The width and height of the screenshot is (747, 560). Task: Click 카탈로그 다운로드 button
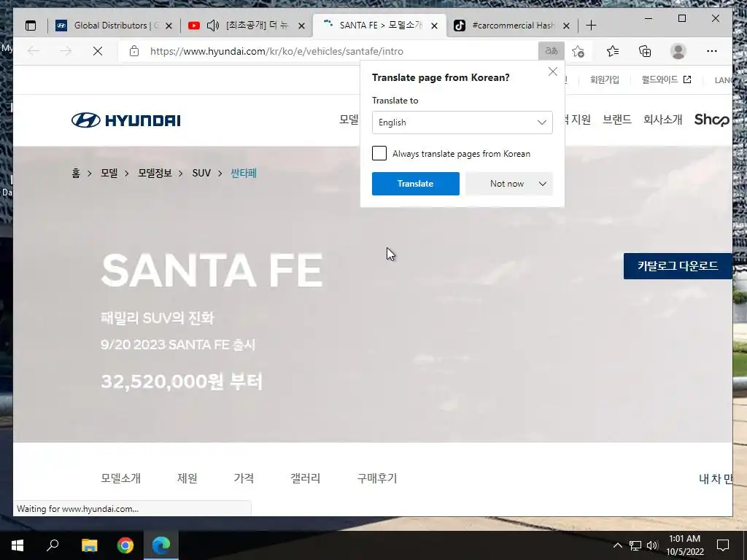coord(678,266)
